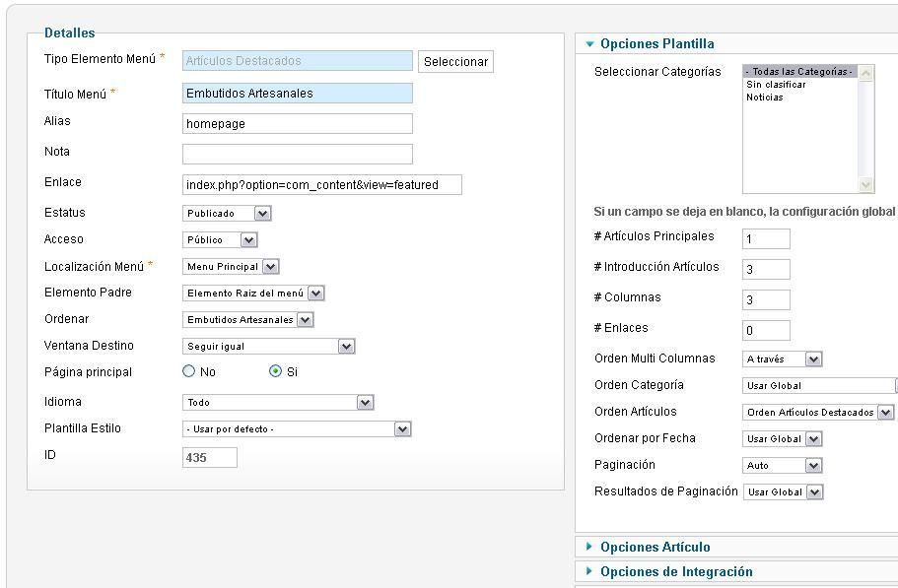Click the Tipo Elemento Menú field

(298, 61)
